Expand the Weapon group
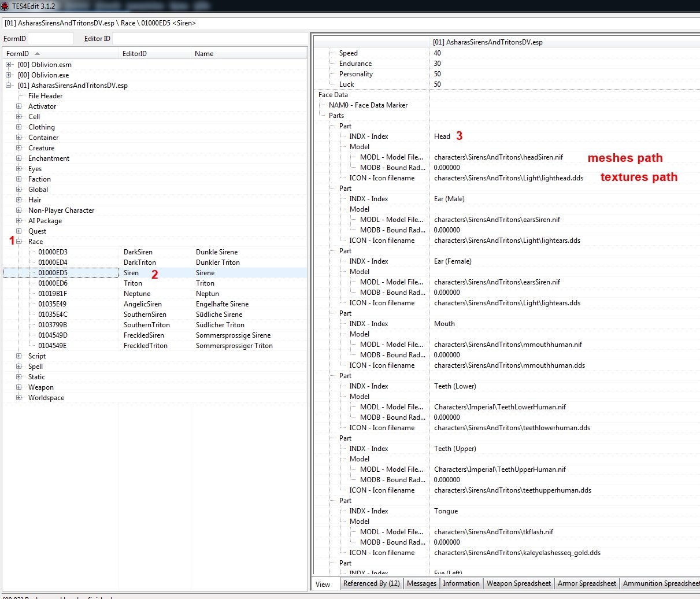Screen dimensions: 700x599 (x=19, y=387)
